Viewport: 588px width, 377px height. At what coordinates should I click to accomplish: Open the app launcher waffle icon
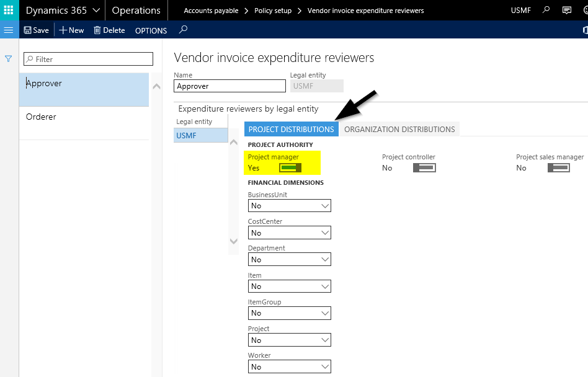click(9, 10)
